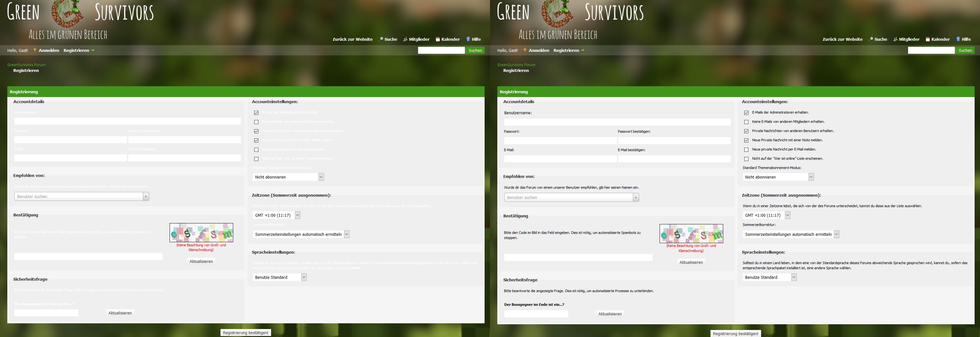
Task: Open 'Benutze Standard' language dropdown on right page
Action: [769, 277]
